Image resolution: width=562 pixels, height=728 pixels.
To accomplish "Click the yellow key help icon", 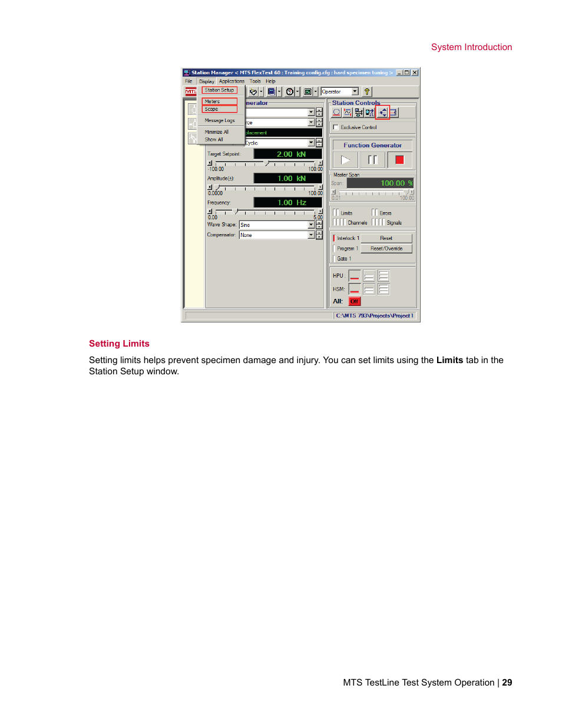I will 367,92.
